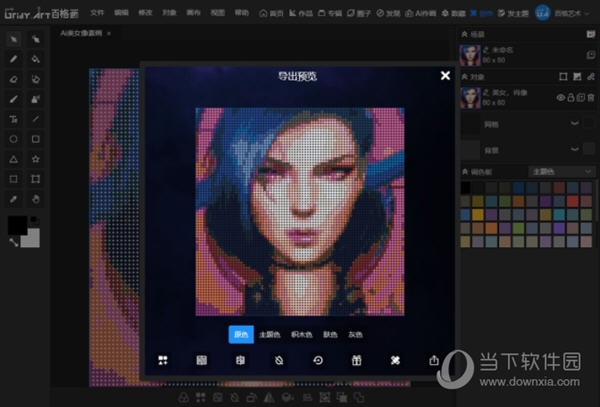Viewport: 600px width, 407px height.
Task: Choose the bright yellow swatch in the palette
Action: click(478, 215)
